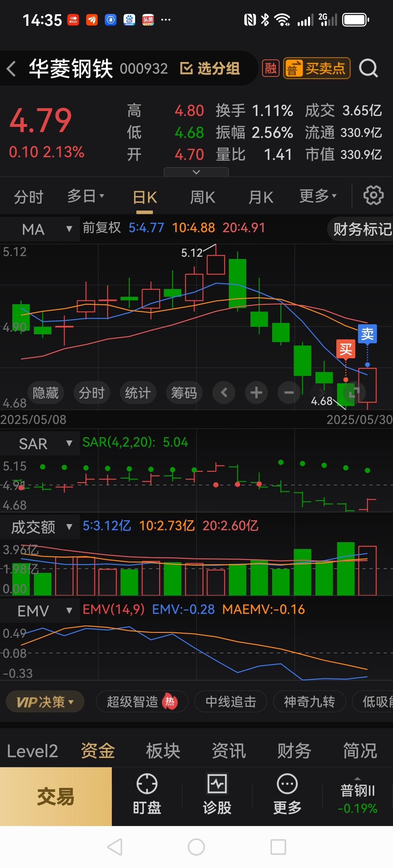Open the 板块 sector tab
393x868 pixels.
(163, 751)
